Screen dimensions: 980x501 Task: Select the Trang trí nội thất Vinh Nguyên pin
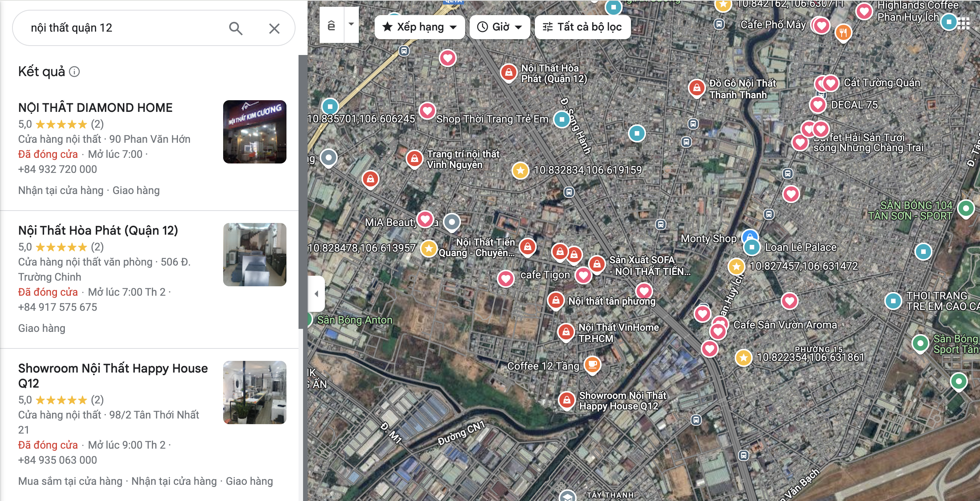click(414, 159)
